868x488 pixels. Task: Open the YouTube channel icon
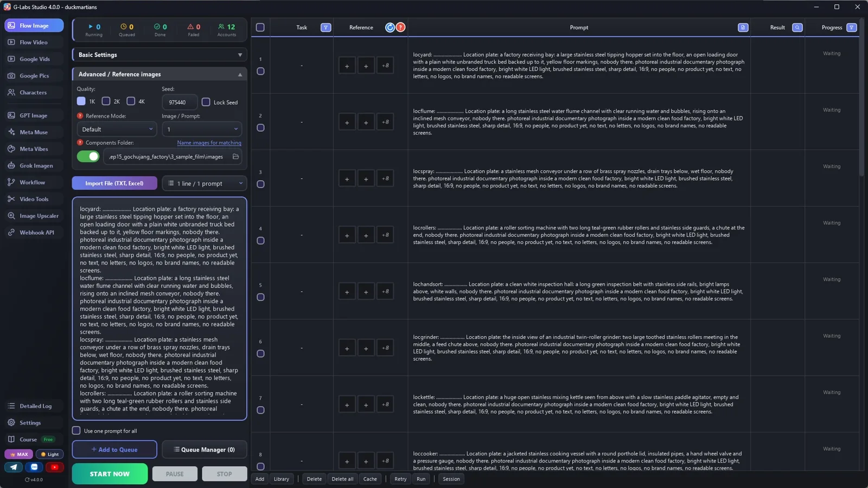tap(54, 467)
